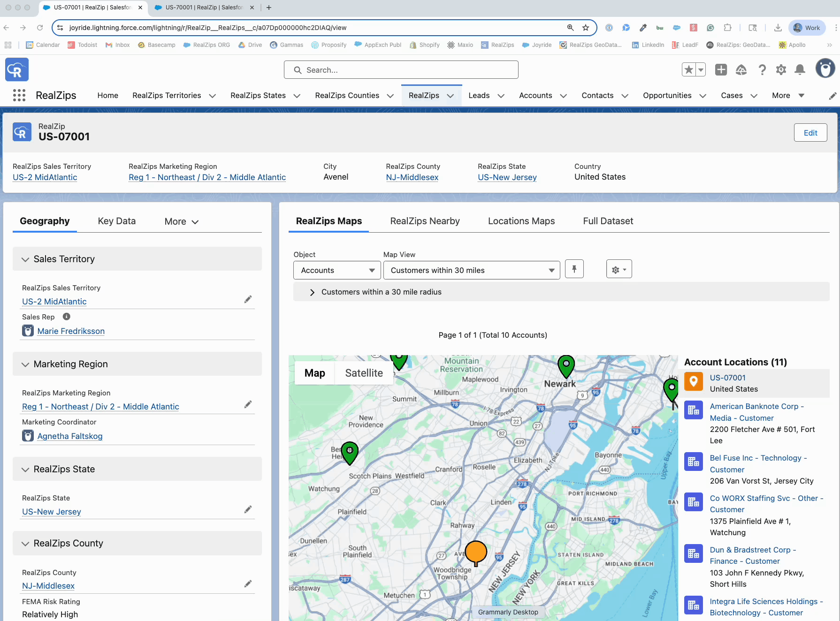Click the RealZips app logo
This screenshot has height=621, width=840.
tap(17, 69)
